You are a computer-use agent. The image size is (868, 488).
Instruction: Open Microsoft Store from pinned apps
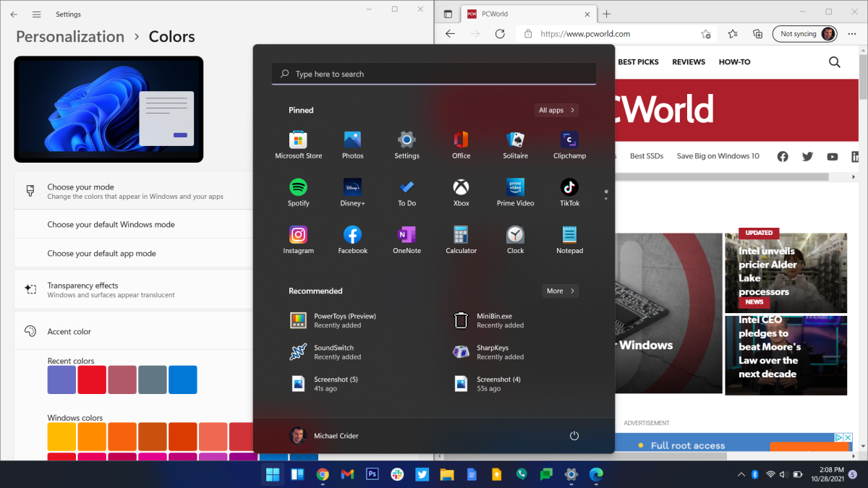(x=298, y=145)
